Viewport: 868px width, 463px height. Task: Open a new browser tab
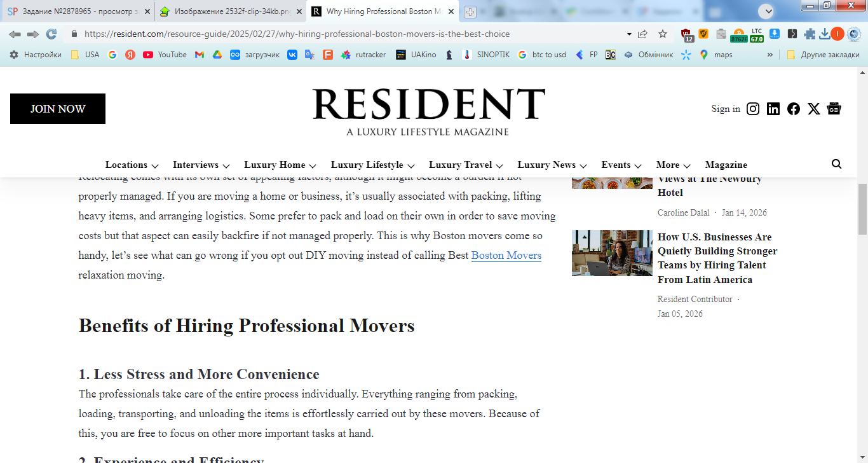pyautogui.click(x=470, y=12)
